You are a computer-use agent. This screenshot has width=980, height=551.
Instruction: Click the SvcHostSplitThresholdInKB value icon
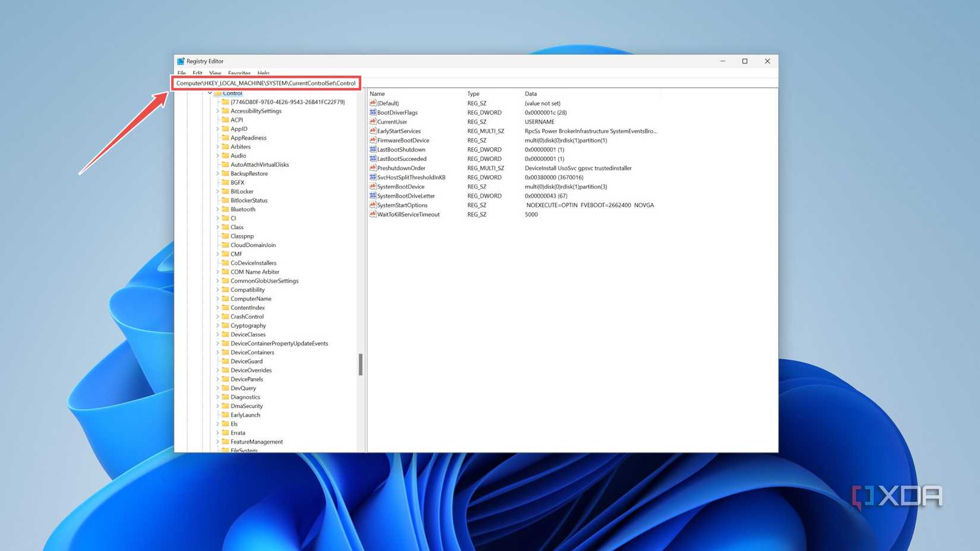pyautogui.click(x=372, y=177)
